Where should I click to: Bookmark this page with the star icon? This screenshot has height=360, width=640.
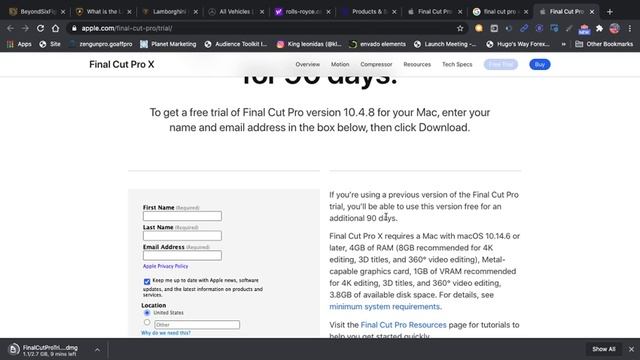460,28
